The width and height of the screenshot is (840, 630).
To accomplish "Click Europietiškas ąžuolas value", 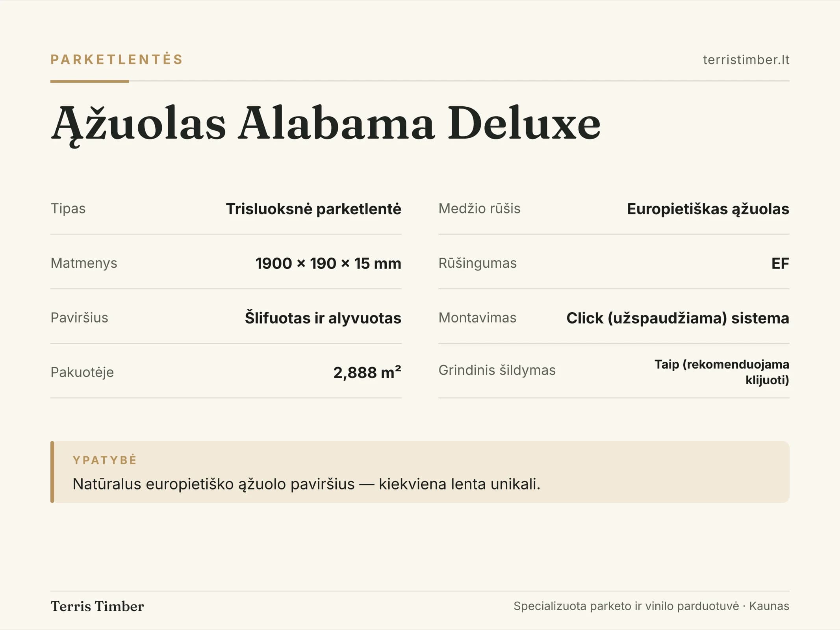I will [708, 209].
